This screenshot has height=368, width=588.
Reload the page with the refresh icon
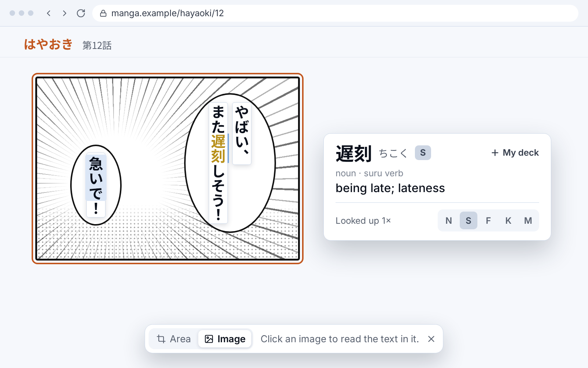point(81,13)
